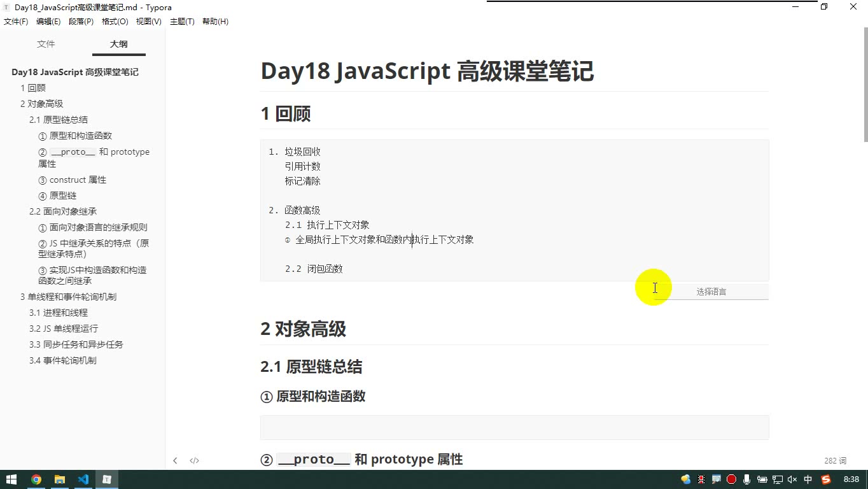
Task: Click the microphone tray icon
Action: tap(747, 479)
